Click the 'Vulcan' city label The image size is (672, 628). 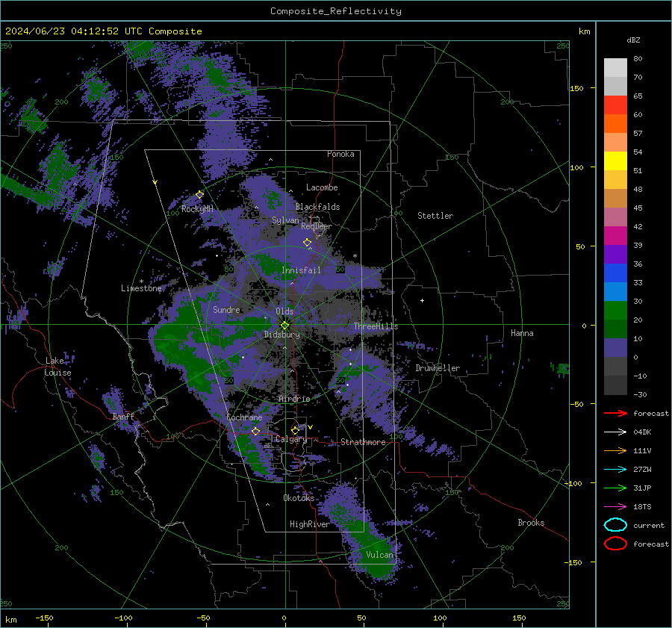(x=379, y=555)
